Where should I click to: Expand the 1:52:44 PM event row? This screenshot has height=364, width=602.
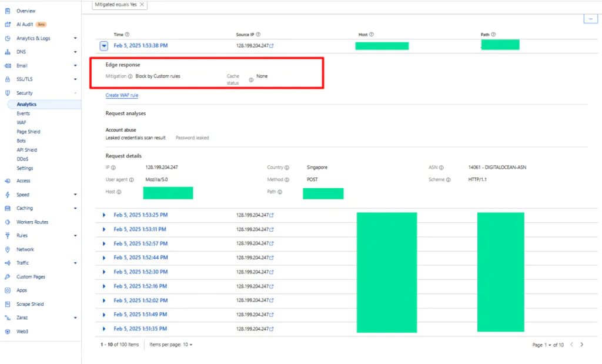[103, 258]
